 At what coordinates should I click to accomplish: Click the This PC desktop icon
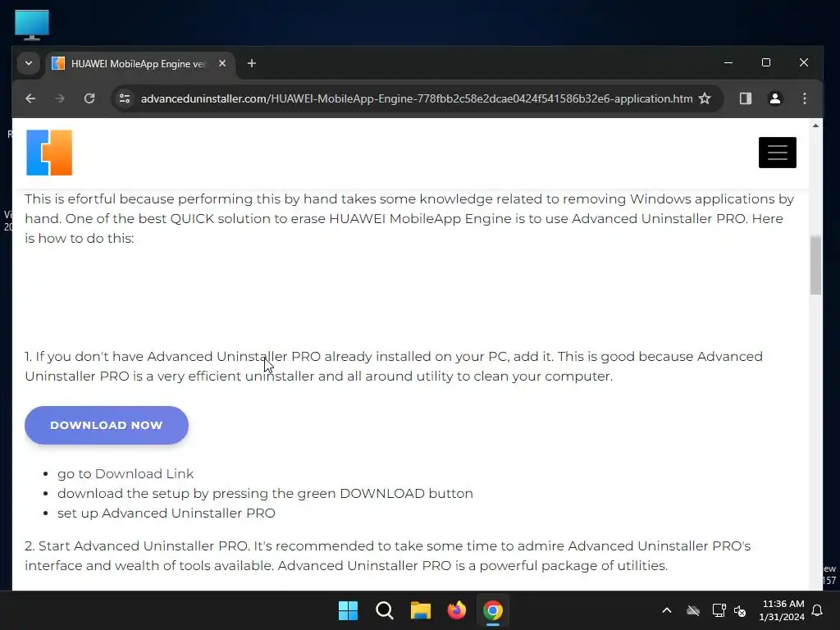pos(32,25)
